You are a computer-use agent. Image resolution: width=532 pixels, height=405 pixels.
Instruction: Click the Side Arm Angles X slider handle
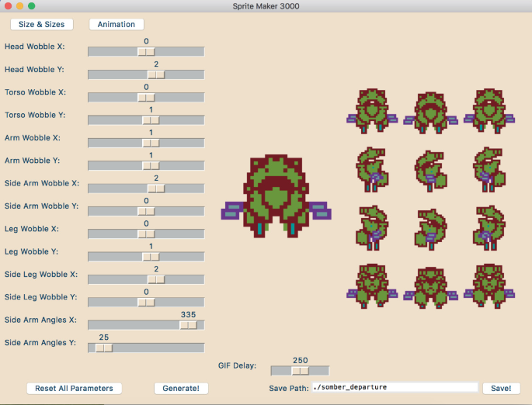click(x=188, y=325)
